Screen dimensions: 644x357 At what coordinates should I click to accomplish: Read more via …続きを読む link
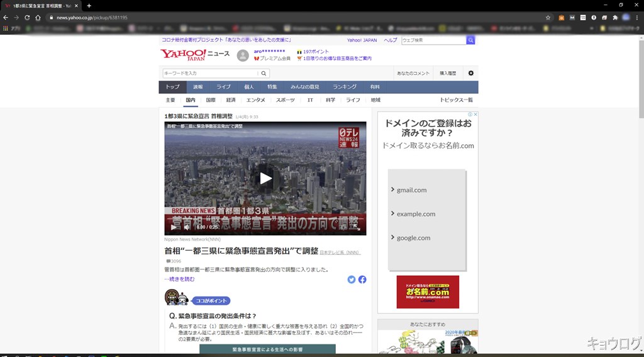click(179, 279)
